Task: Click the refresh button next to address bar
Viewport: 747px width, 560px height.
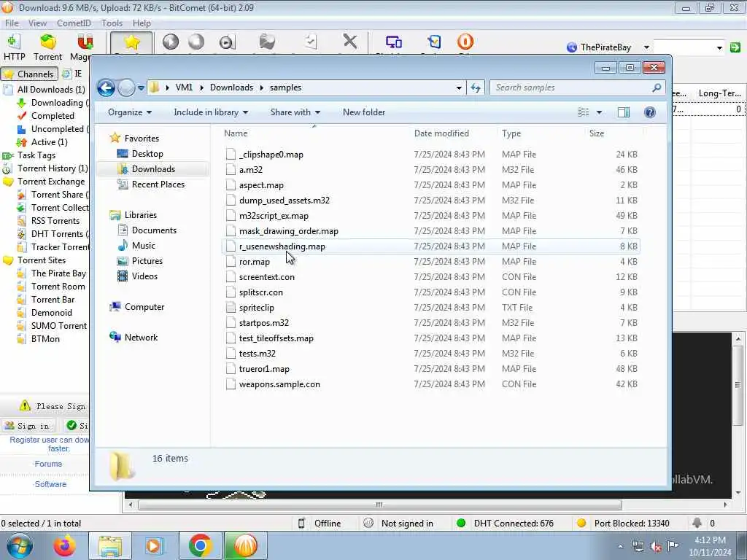Action: click(x=476, y=87)
